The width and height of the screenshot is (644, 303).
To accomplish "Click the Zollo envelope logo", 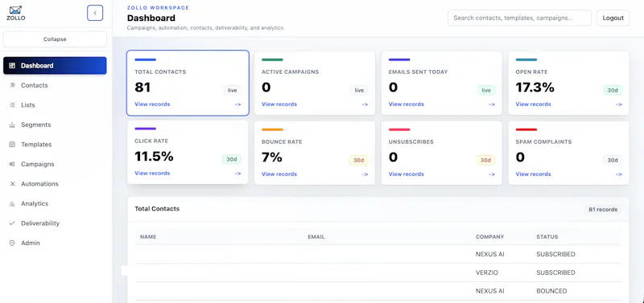I will point(15,13).
